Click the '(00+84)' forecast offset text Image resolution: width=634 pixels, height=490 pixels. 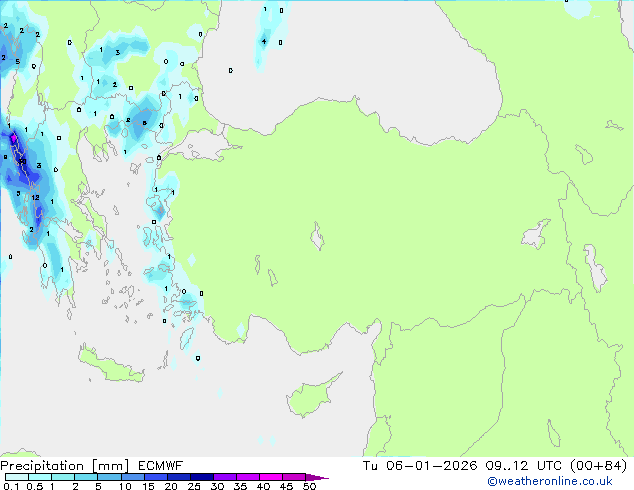tap(598, 465)
